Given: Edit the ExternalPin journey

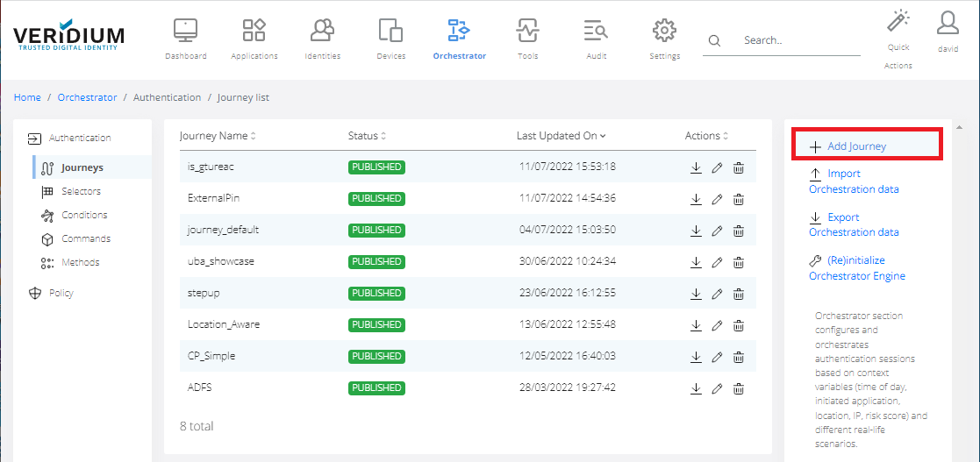Looking at the screenshot, I should pos(717,199).
